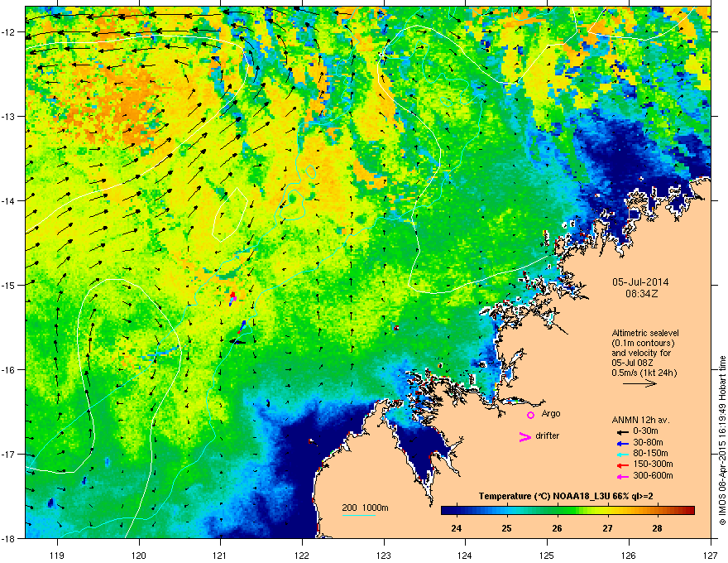Click the latitude axis label -17
This screenshot has width=728, height=563.
[8, 455]
